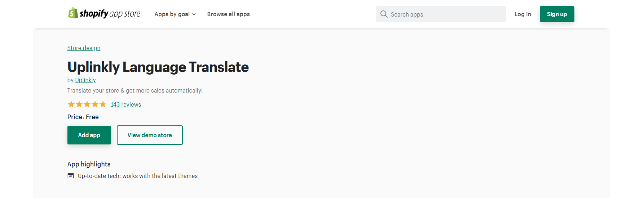Click the third rating star

[x=87, y=104]
